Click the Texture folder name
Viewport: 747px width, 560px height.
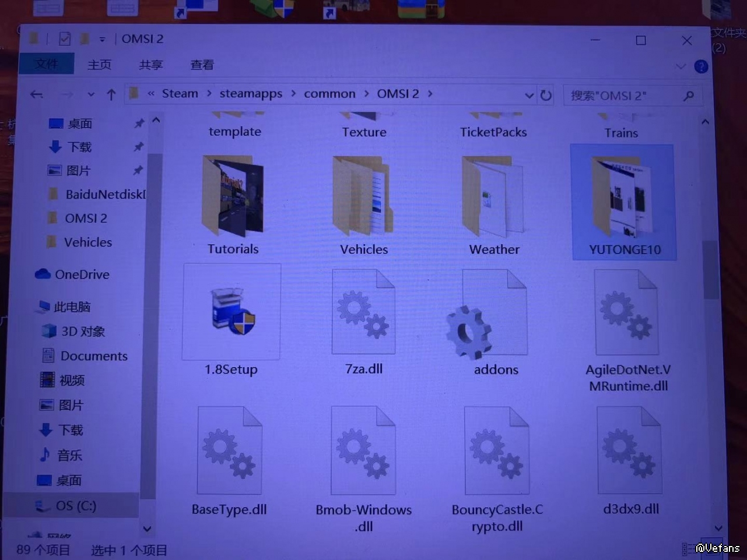tap(364, 132)
